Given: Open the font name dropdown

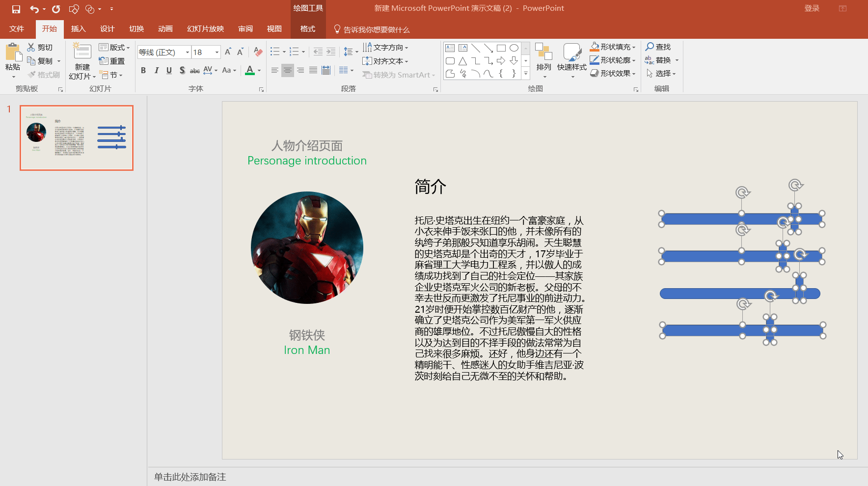Looking at the screenshot, I should click(188, 52).
